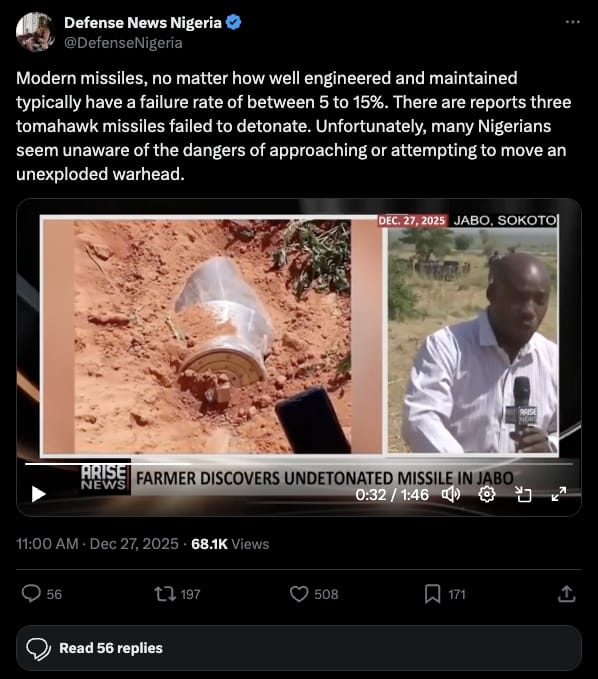Visit the @DefenseNigeria handle

pos(123,43)
